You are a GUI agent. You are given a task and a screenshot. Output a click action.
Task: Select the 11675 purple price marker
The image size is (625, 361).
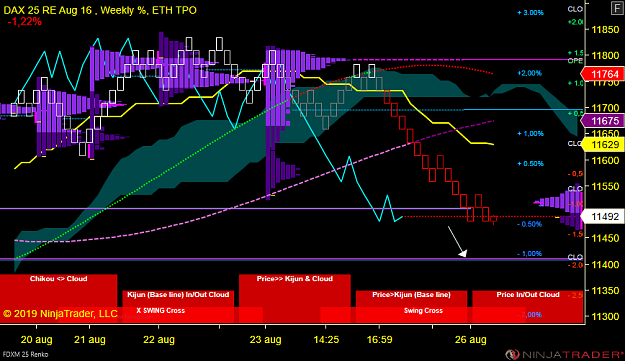click(x=602, y=121)
